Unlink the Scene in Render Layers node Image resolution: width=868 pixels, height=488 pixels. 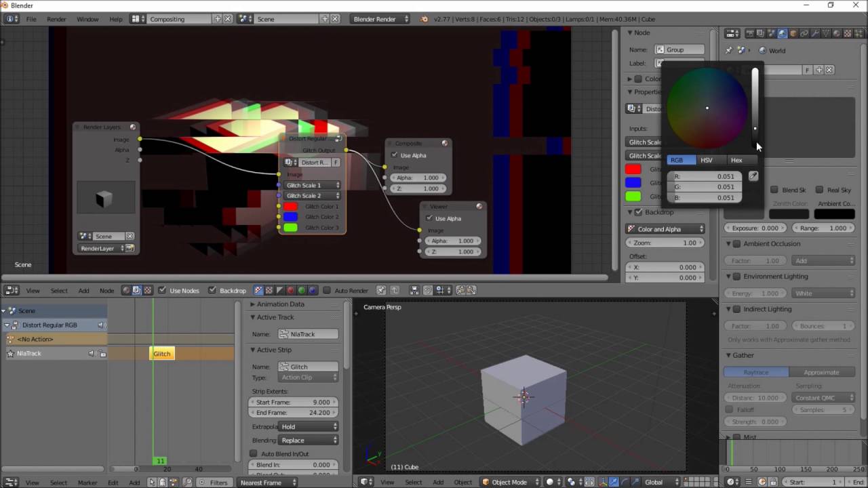(x=130, y=236)
